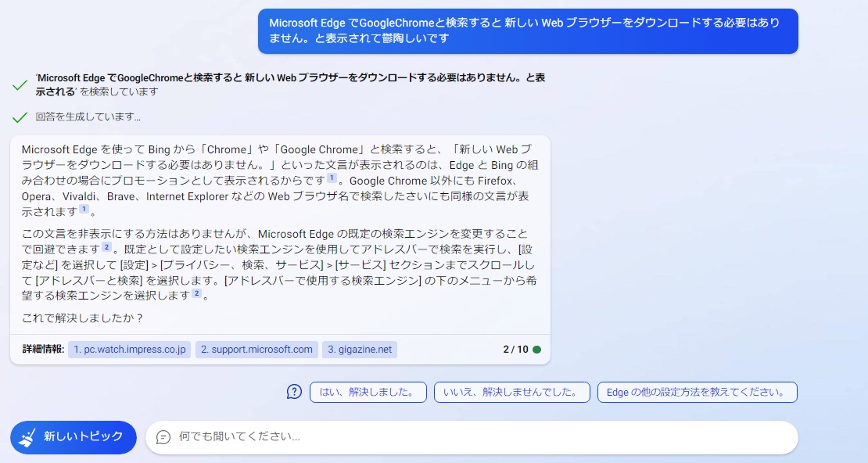This screenshot has width=868, height=463.
Task: Click the 新しいトピック broom button
Action: 73,437
